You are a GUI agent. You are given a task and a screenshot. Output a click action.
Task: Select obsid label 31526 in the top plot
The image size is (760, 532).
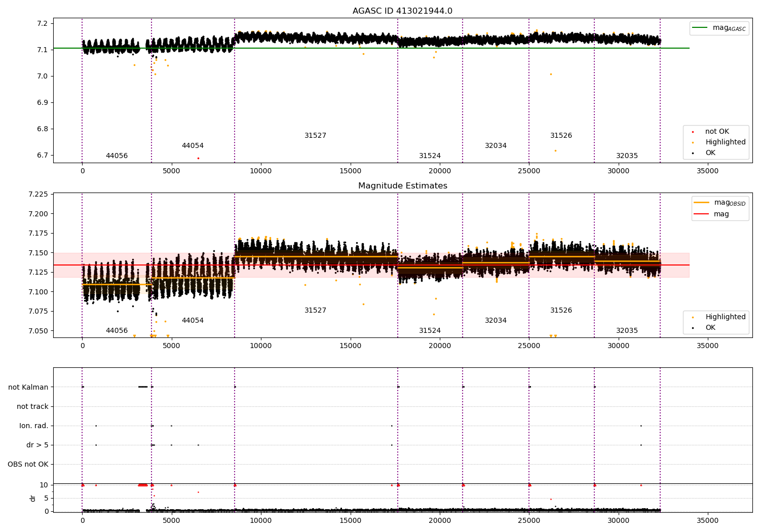(561, 136)
